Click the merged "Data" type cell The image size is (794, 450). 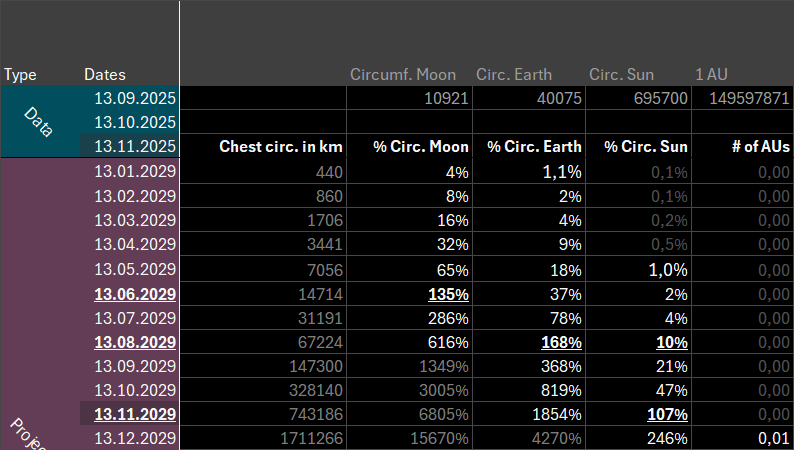[x=38, y=122]
